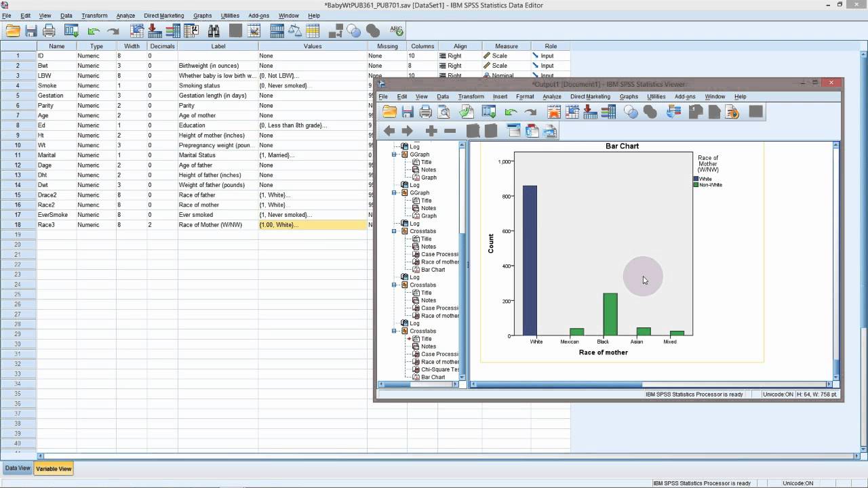
Task: Click the Measure column header
Action: [507, 46]
